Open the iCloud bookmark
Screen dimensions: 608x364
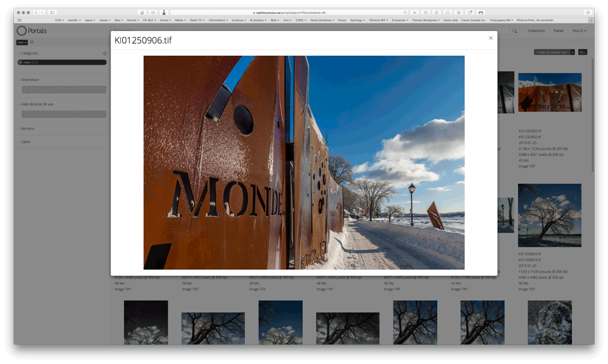tap(342, 20)
